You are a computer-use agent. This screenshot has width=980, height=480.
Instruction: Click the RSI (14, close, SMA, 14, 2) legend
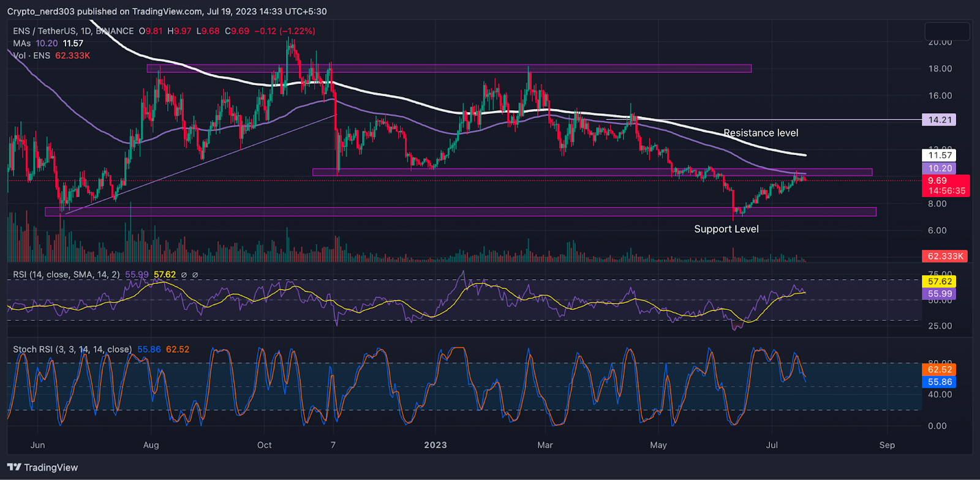click(67, 274)
